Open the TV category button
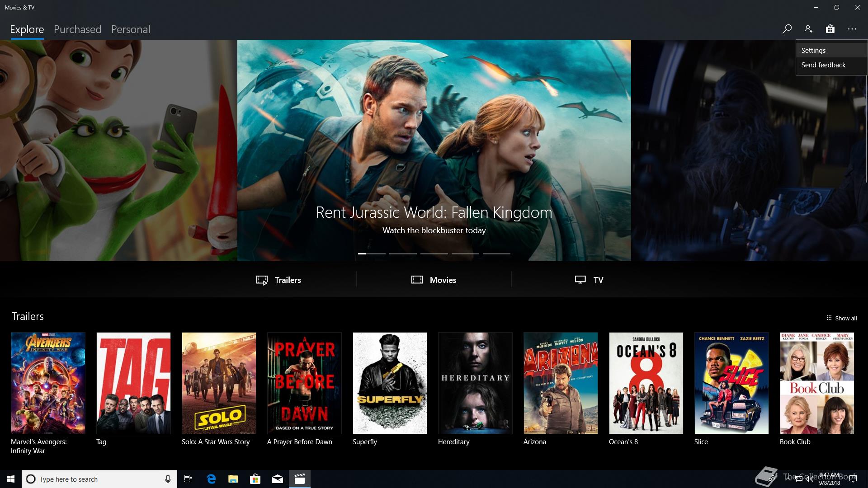 click(x=589, y=280)
